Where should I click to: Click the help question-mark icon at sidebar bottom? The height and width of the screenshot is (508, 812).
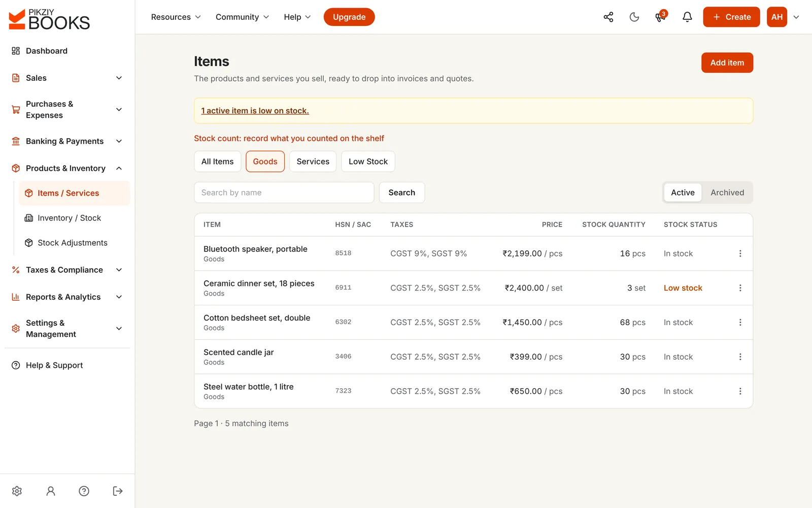pos(84,491)
